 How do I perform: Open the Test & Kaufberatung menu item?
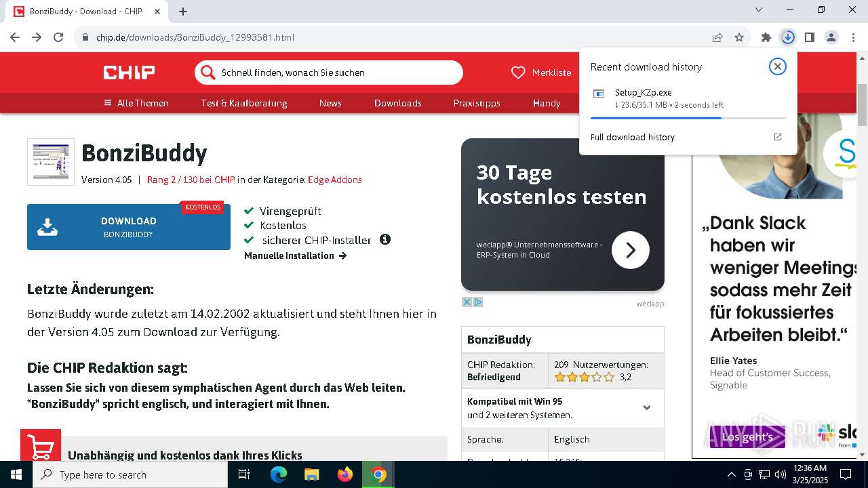coord(244,103)
